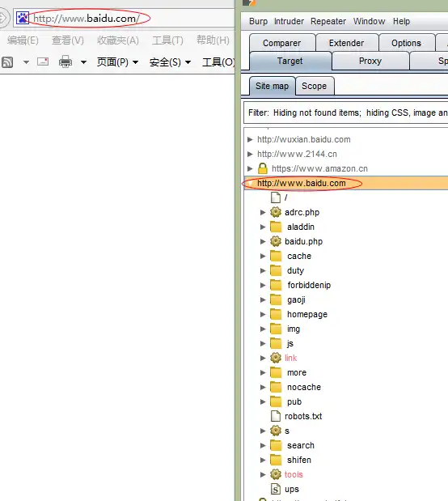Open the 页面(P) dropdown menu

pos(117,62)
